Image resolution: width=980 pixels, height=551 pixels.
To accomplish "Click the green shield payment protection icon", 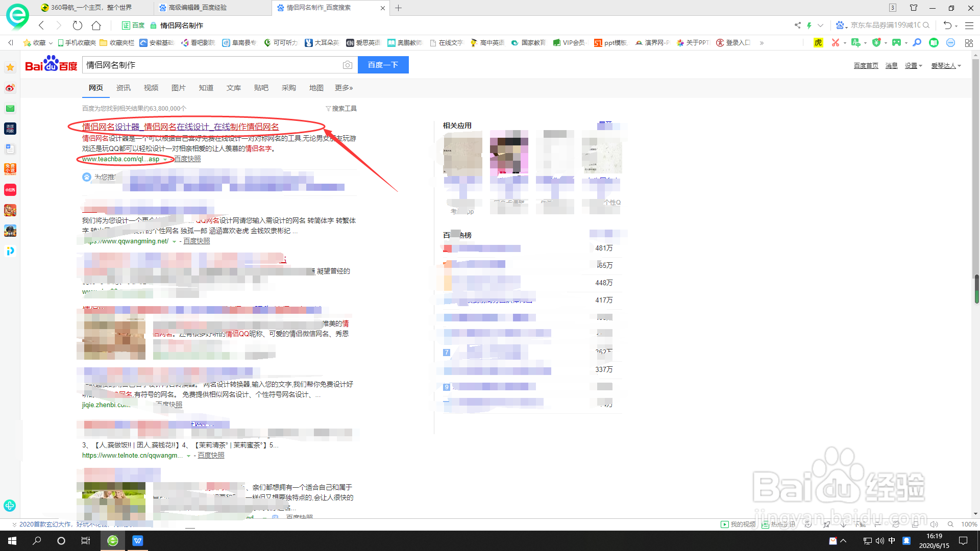I will pos(876,43).
